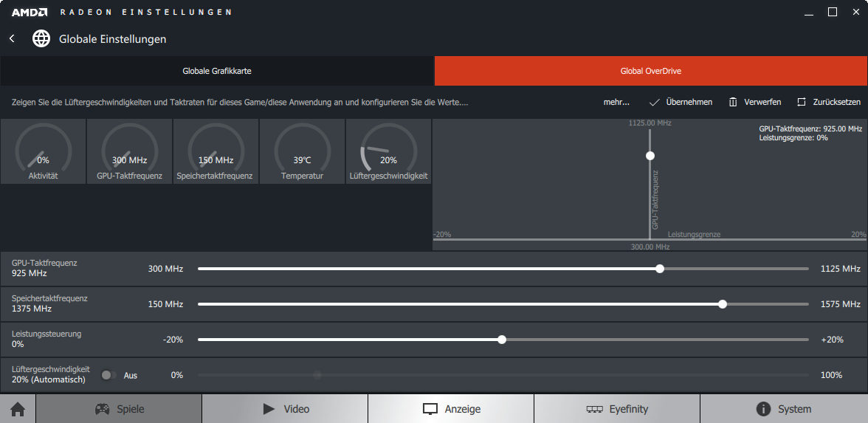Open the Eyefinity tab
This screenshot has height=423, width=868.
(617, 409)
